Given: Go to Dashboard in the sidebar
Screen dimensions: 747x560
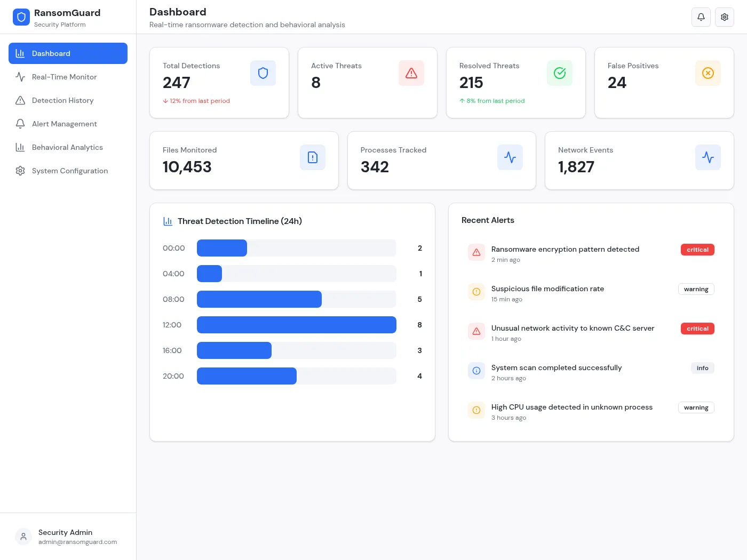Looking at the screenshot, I should click(x=68, y=53).
